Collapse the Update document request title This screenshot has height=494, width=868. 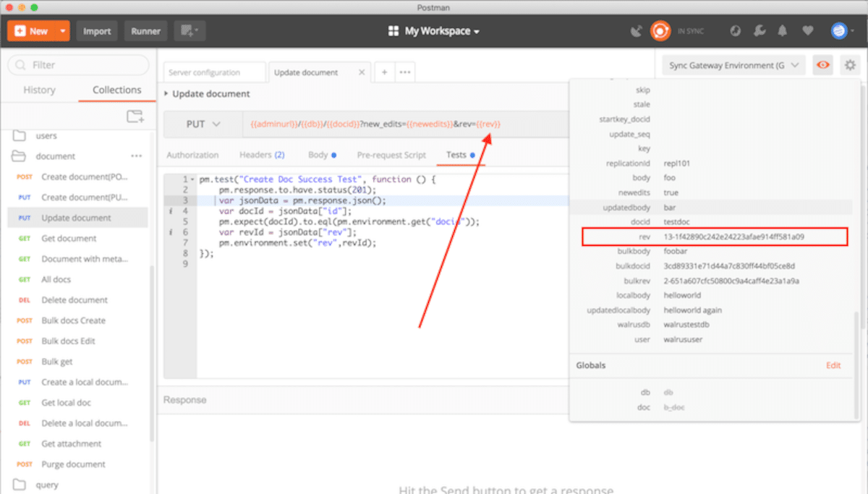[167, 94]
